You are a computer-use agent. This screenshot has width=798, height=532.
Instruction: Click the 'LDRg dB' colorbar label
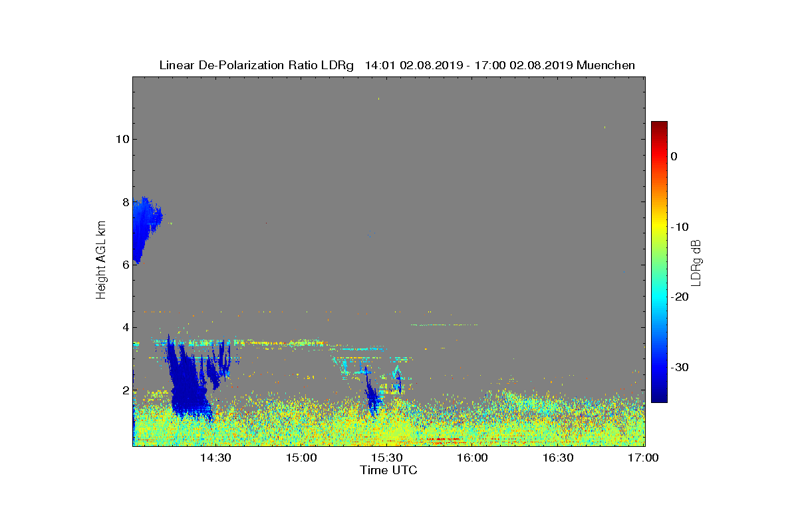(696, 262)
